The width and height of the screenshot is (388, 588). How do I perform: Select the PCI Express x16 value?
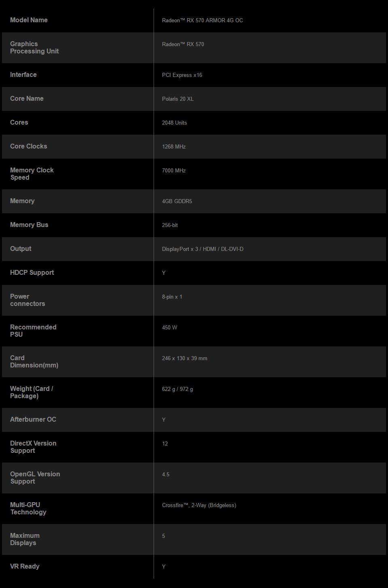point(182,75)
